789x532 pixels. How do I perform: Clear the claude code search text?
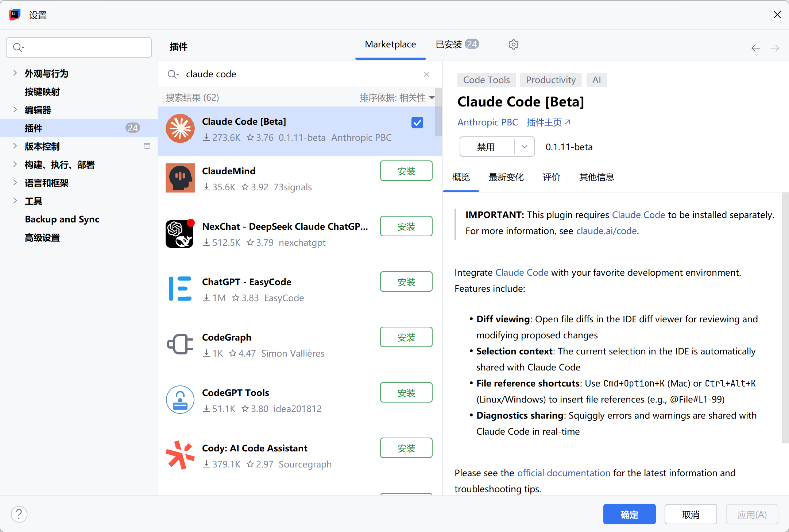[426, 74]
